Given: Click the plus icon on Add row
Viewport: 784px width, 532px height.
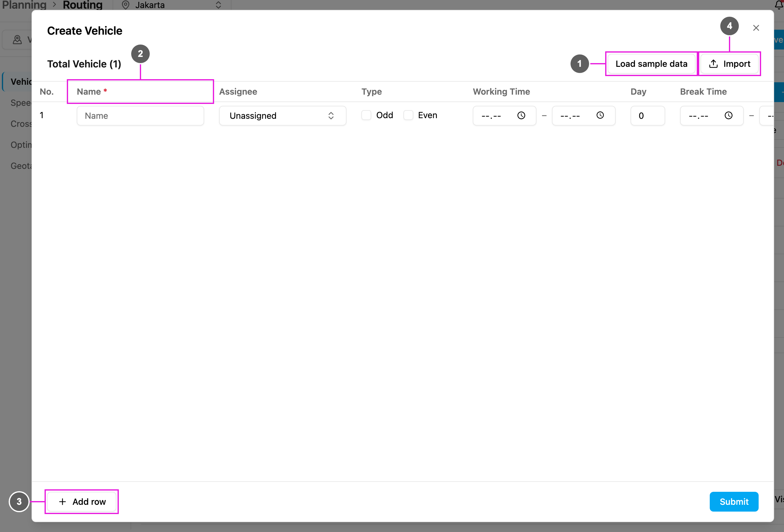Looking at the screenshot, I should point(62,502).
